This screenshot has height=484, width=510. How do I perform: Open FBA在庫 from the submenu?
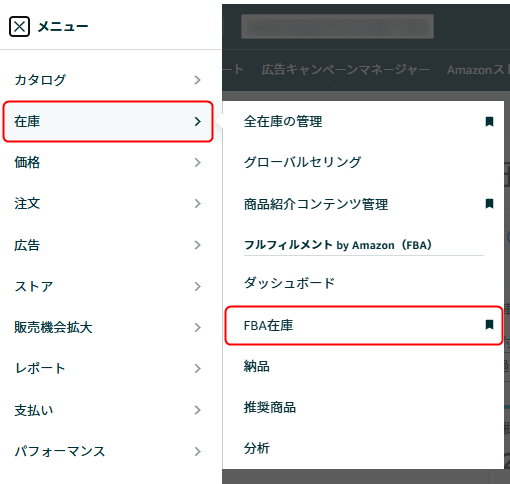[x=268, y=325]
